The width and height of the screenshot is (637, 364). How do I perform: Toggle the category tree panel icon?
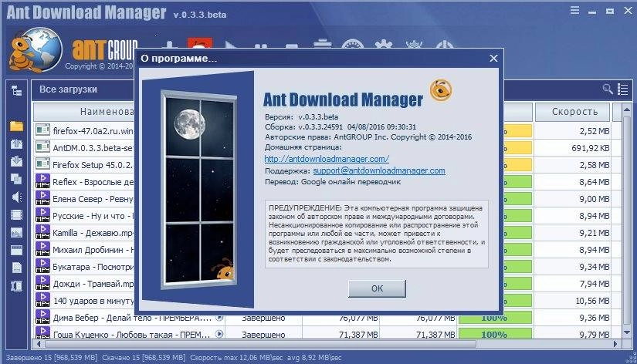pyautogui.click(x=17, y=90)
